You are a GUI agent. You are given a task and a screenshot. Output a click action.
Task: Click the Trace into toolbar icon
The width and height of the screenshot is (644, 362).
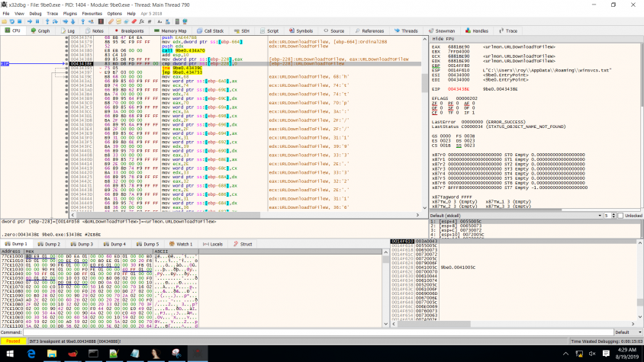66,21
